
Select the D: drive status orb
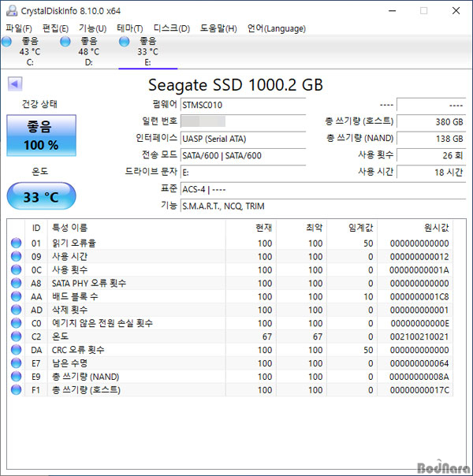coord(65,41)
